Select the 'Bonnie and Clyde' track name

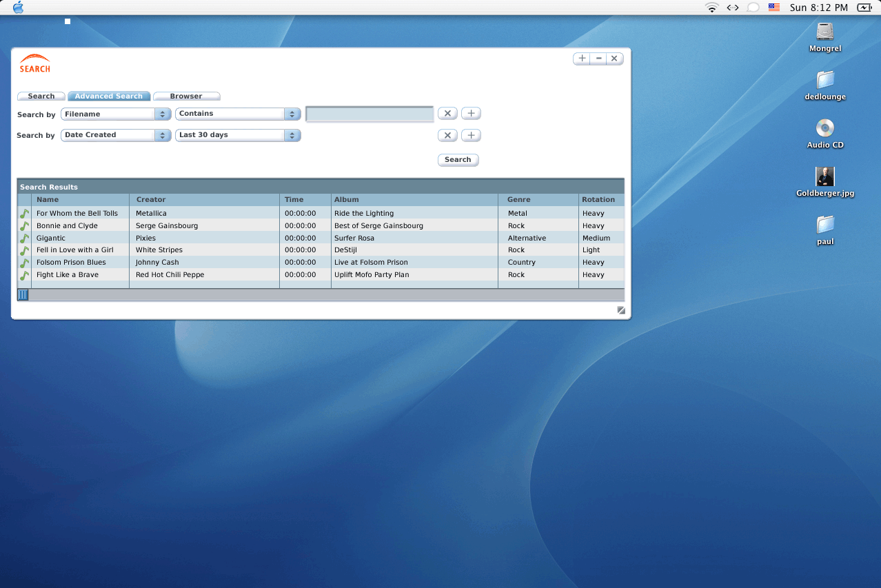67,226
